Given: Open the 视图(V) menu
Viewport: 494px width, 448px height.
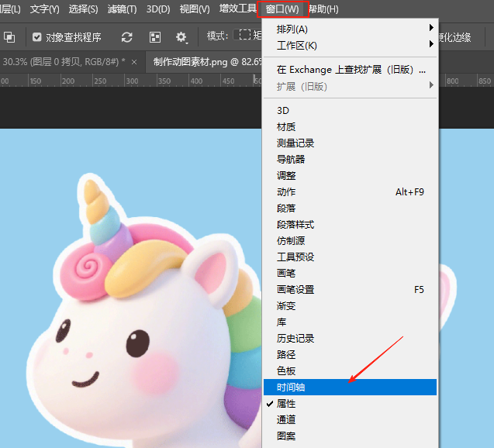Looking at the screenshot, I should click(x=195, y=9).
